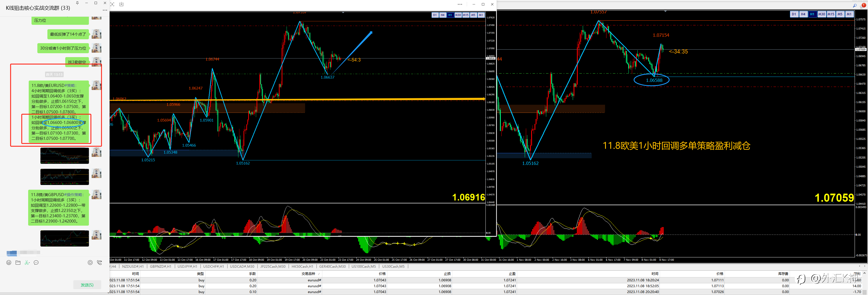
Task: Switch to NZDUSD#,H1 chart tab
Action: pyautogui.click(x=133, y=266)
